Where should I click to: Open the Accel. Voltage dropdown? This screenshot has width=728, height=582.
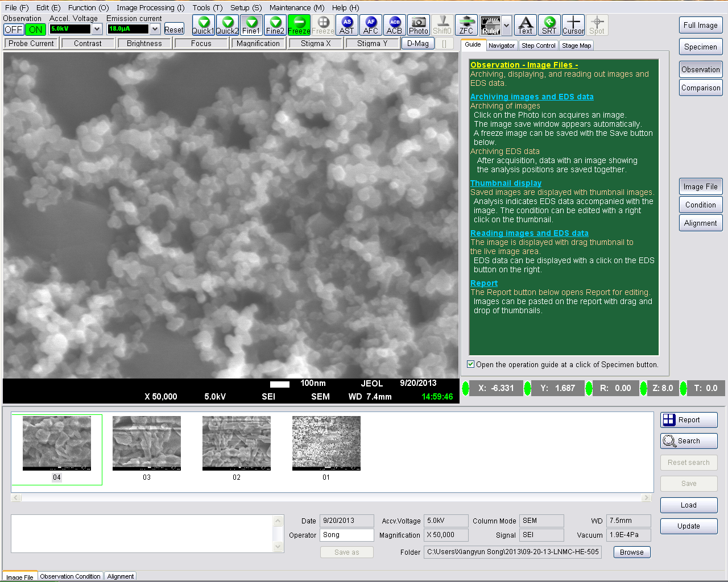pos(97,29)
